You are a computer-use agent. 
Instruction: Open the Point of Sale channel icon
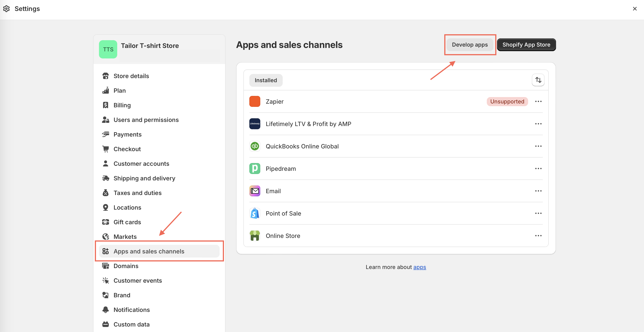255,213
